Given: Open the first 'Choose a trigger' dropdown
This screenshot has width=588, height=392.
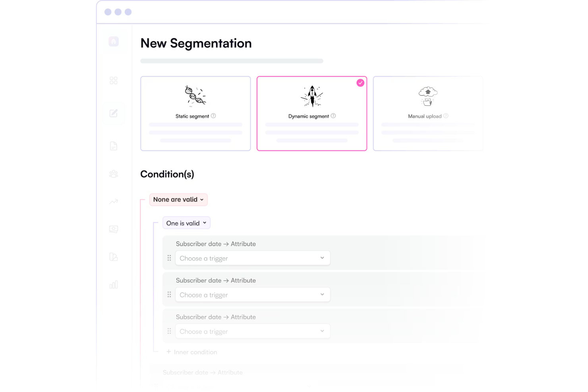Looking at the screenshot, I should click(x=253, y=258).
